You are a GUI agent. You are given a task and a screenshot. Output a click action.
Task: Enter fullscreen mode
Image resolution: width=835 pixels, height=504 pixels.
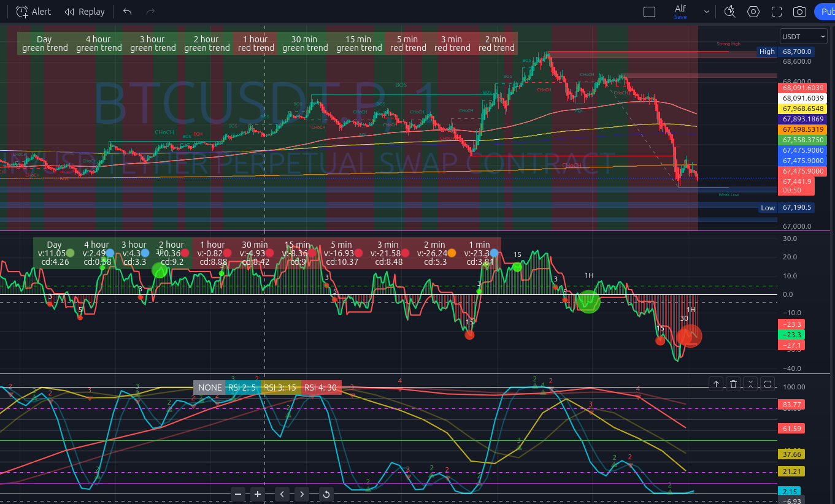point(776,12)
